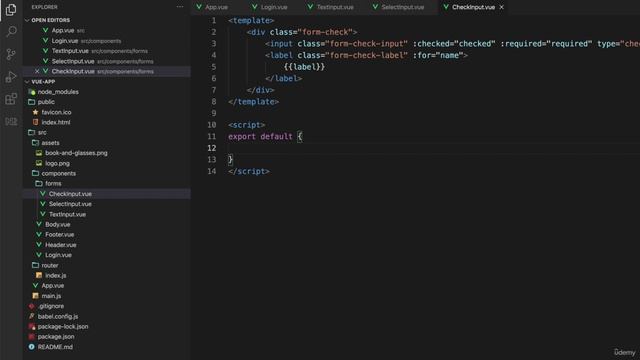Open the Explorer view in activity bar
640x360 pixels.
pyautogui.click(x=11, y=9)
